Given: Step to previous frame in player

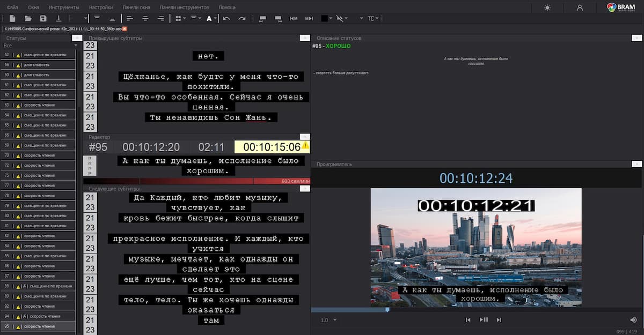Looking at the screenshot, I should point(468,320).
